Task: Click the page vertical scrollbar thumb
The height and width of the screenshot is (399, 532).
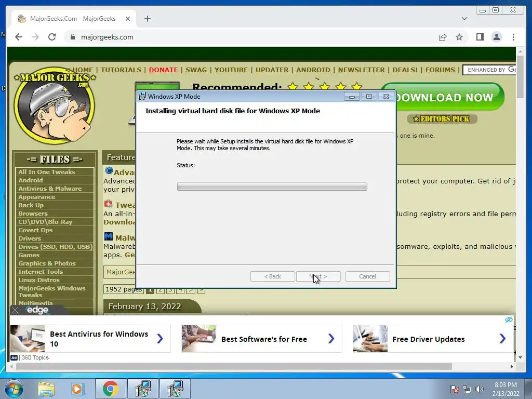Action: 521,76
